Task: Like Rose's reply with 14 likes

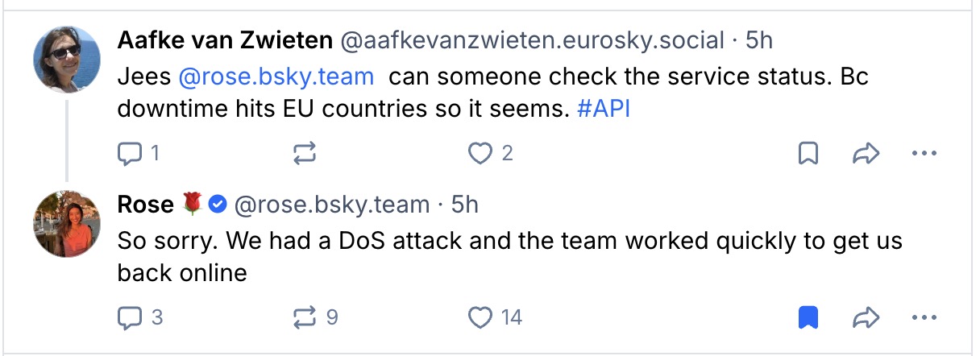Action: [x=480, y=318]
